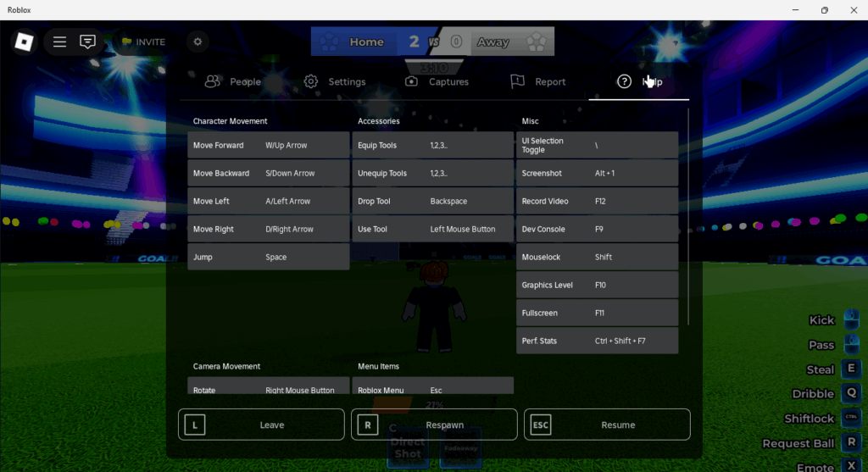This screenshot has height=472, width=868.
Task: Click the INVITE button
Action: point(143,42)
